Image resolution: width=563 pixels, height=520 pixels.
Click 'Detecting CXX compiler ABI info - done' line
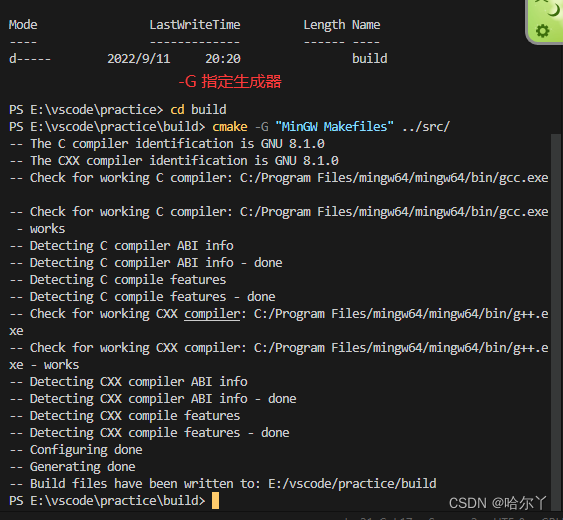(153, 399)
